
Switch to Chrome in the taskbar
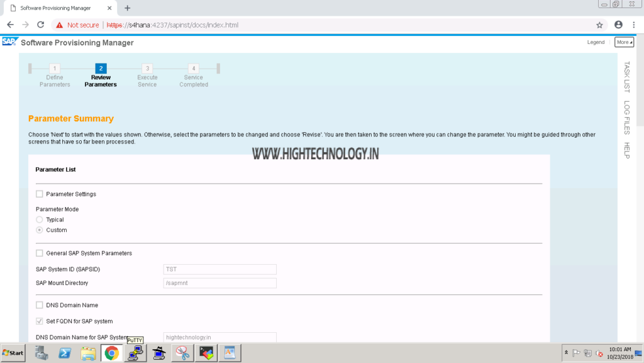coord(111,353)
